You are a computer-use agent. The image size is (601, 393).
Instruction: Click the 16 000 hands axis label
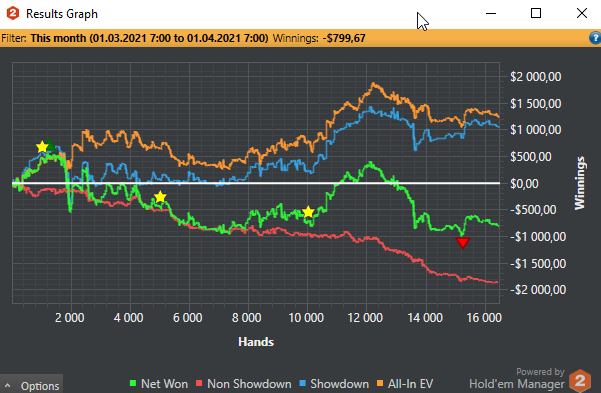pyautogui.click(x=484, y=318)
